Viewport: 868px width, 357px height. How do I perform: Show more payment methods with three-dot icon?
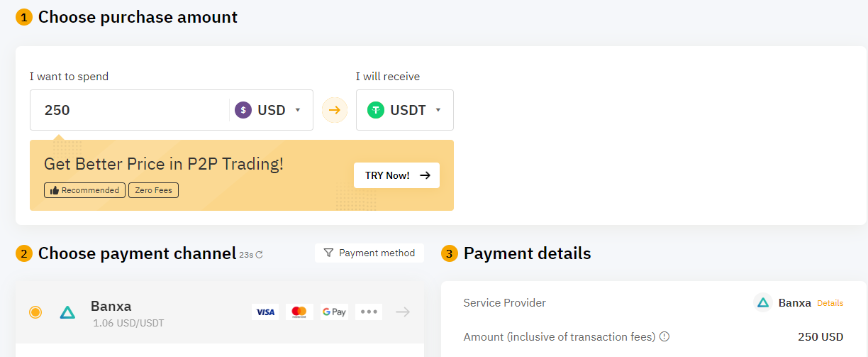[369, 312]
